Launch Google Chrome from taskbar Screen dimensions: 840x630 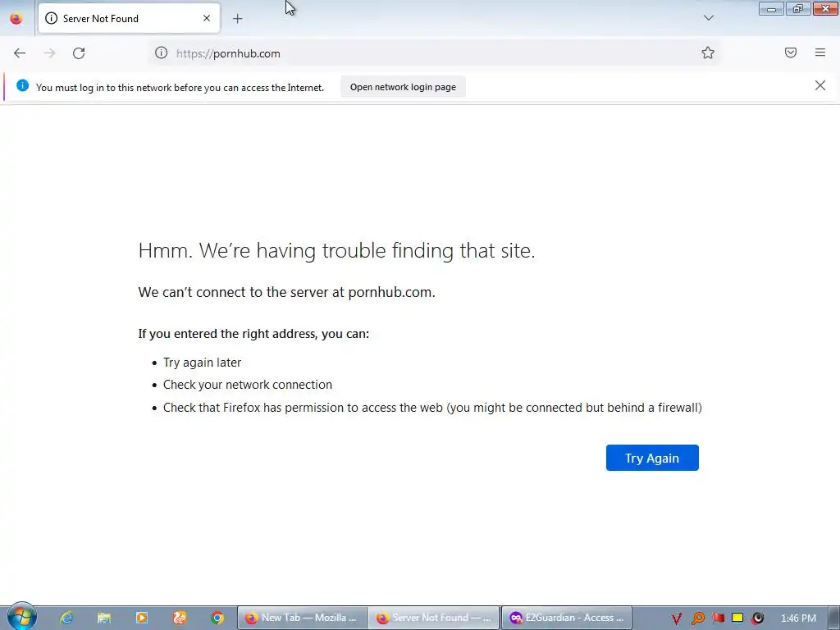pyautogui.click(x=217, y=618)
